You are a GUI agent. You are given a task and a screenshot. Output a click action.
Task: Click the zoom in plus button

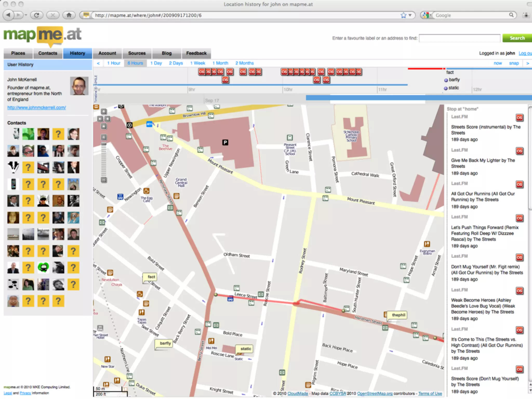104,137
